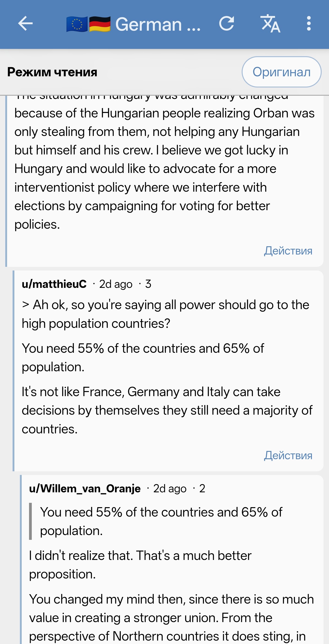Open u/matthieuC profile
Viewport: 329px width, 644px height.
pos(54,284)
